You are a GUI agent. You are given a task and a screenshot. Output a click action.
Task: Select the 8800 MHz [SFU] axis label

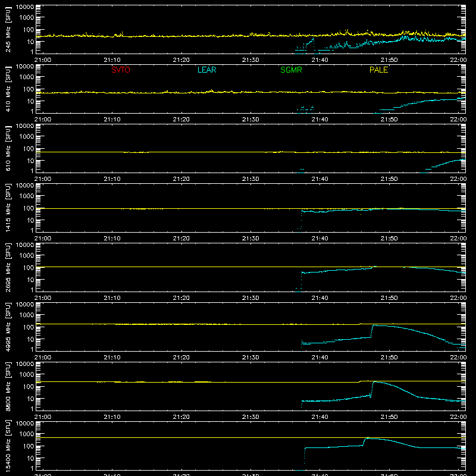coord(8,386)
